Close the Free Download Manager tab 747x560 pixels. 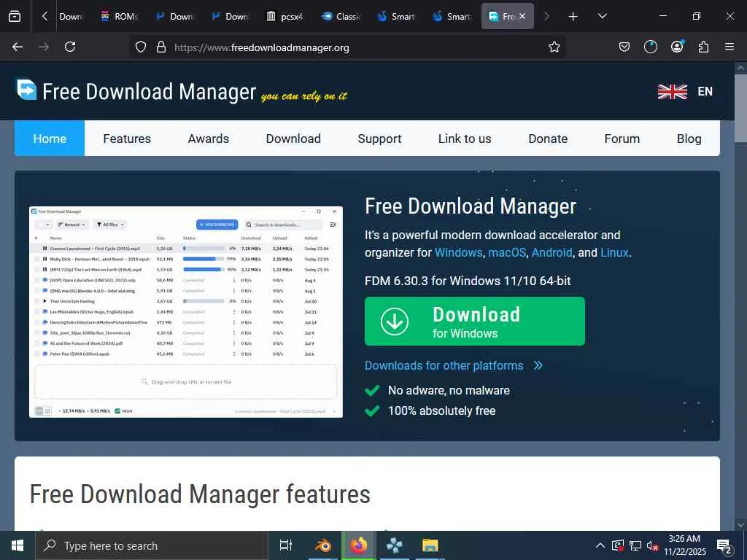click(522, 16)
